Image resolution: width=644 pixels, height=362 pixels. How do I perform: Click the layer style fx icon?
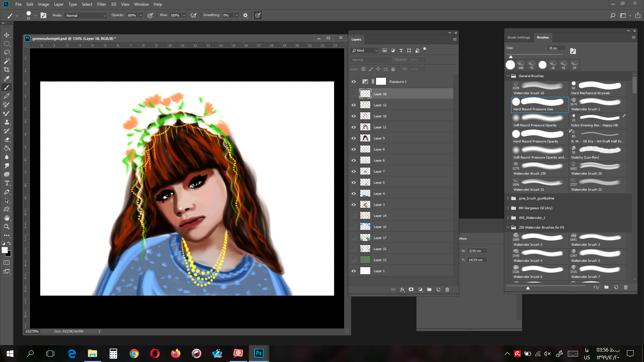(x=402, y=290)
